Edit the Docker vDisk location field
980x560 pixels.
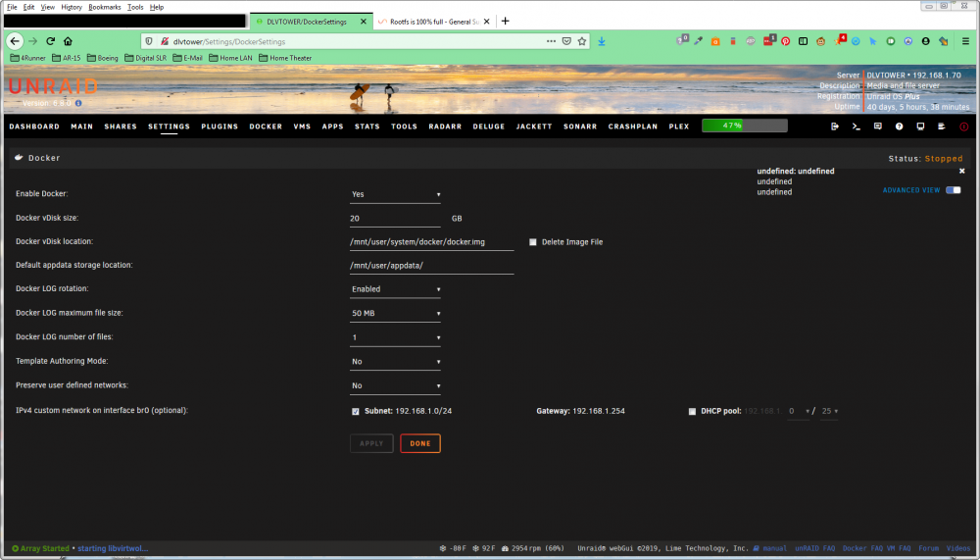431,242
